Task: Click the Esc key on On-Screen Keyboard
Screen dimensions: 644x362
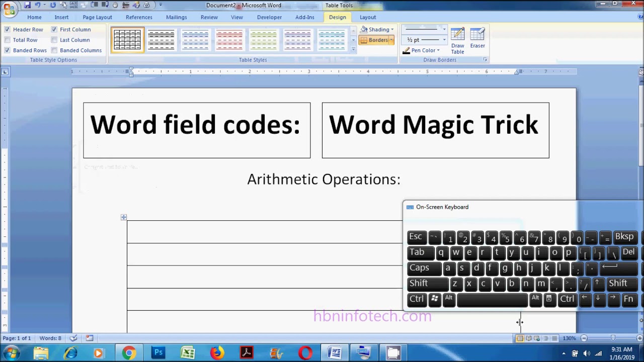Action: point(416,237)
